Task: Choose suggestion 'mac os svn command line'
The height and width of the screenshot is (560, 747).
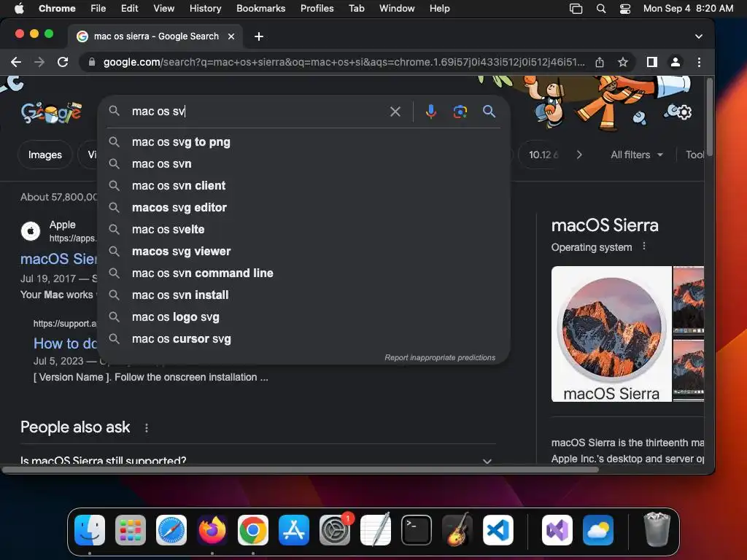Action: pos(303,273)
